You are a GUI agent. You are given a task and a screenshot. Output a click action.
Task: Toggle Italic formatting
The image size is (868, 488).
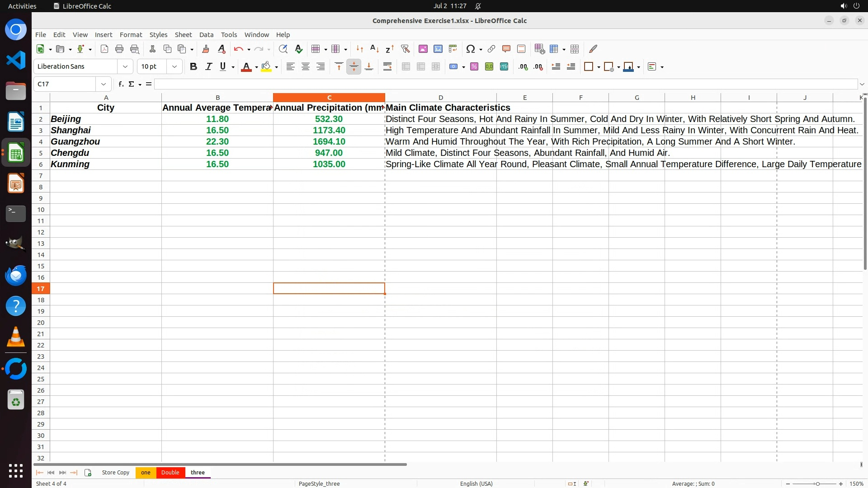point(208,67)
